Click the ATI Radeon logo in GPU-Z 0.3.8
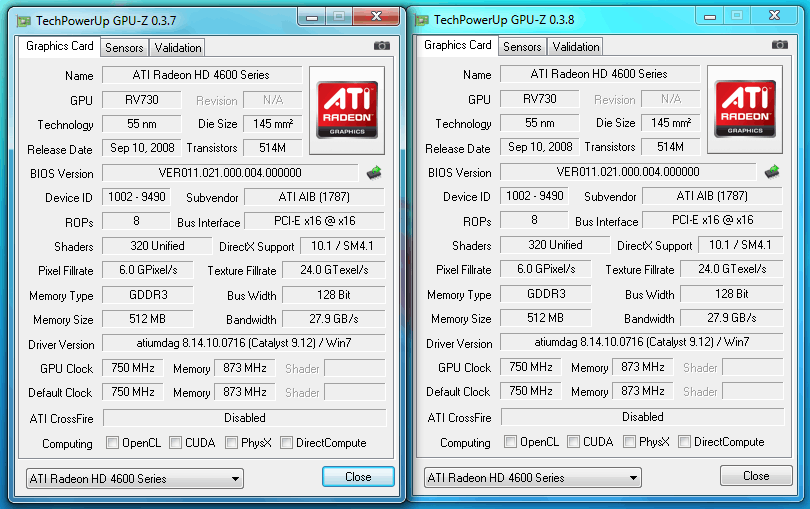The height and width of the screenshot is (509, 810). pos(744,109)
